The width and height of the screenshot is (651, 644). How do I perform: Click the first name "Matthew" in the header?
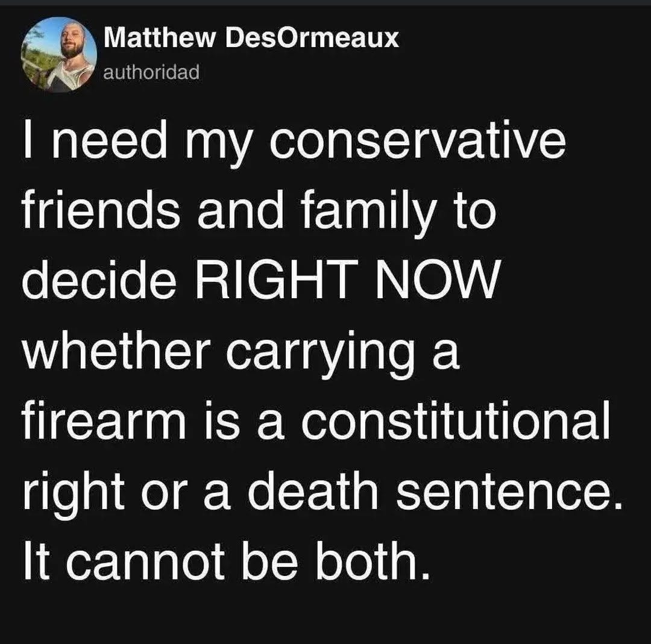160,39
